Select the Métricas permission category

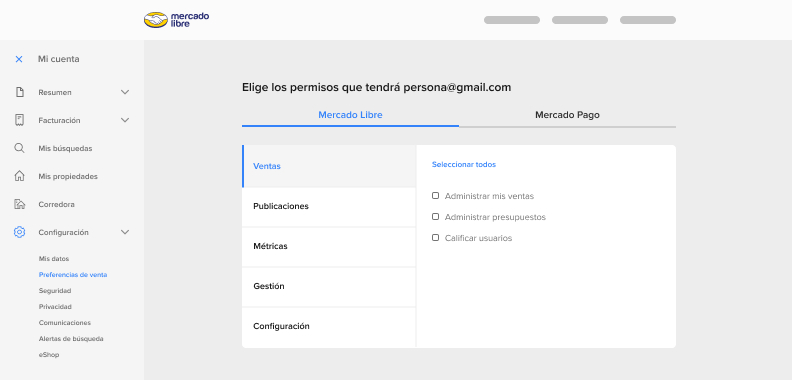click(329, 247)
